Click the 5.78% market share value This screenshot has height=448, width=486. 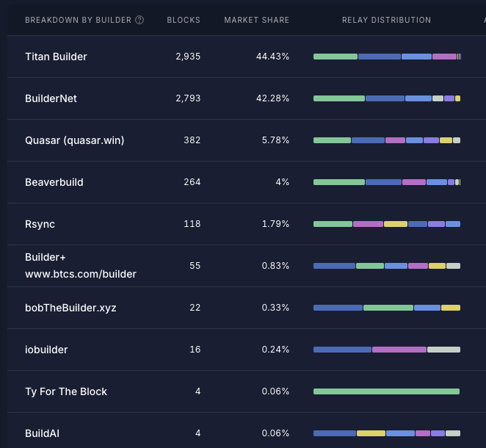[275, 140]
